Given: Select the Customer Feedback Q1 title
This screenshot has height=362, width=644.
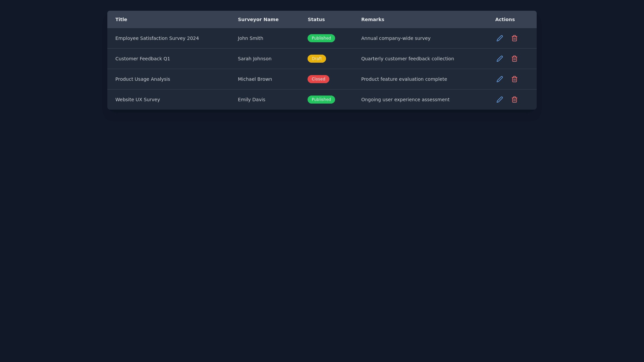Looking at the screenshot, I should coord(143,59).
